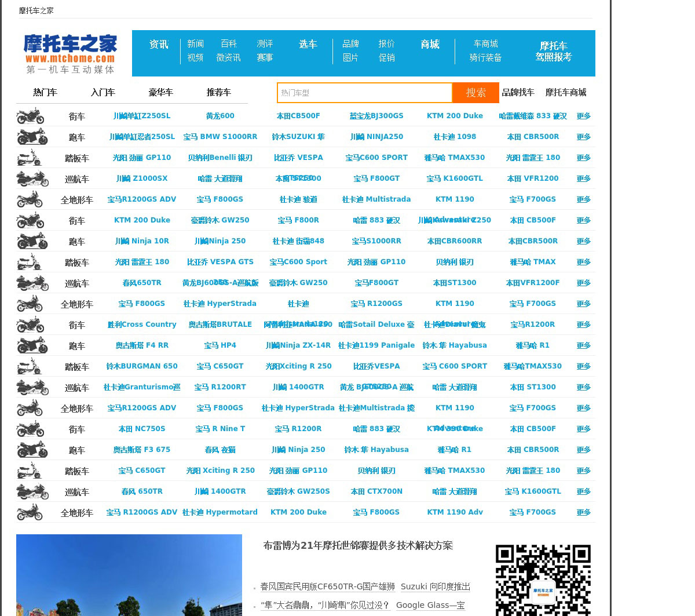Open the KTM 1190 Adv link
Image resolution: width=695 pixels, height=616 pixels.
[x=455, y=512]
